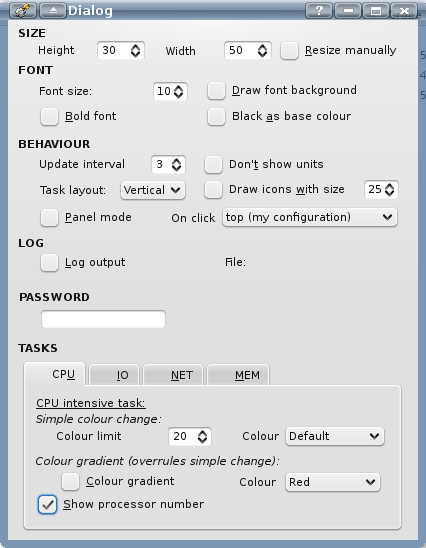Toggle the Bold font checkbox

49,116
